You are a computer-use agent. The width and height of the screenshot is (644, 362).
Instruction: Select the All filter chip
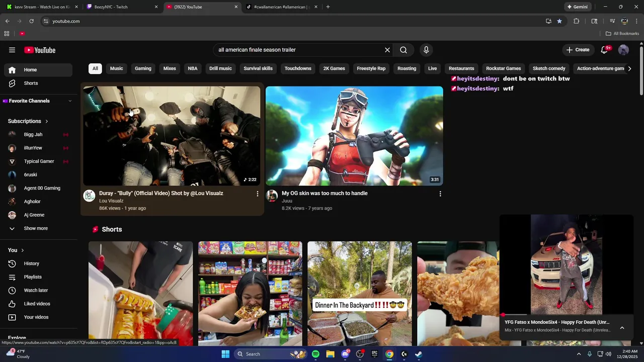click(95, 68)
